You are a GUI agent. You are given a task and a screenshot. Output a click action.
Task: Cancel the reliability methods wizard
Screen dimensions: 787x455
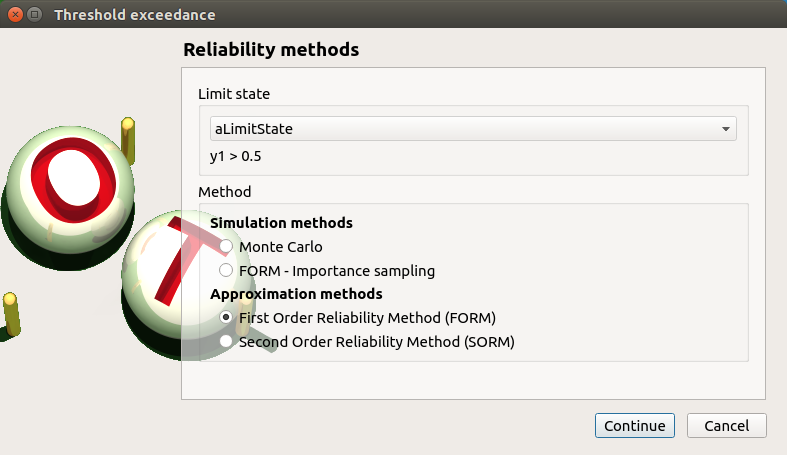coord(726,425)
